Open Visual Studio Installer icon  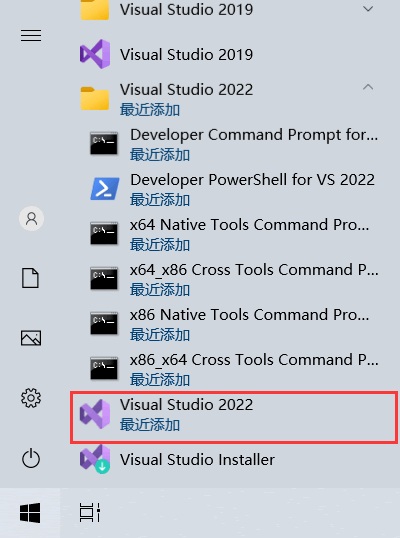[x=95, y=459]
